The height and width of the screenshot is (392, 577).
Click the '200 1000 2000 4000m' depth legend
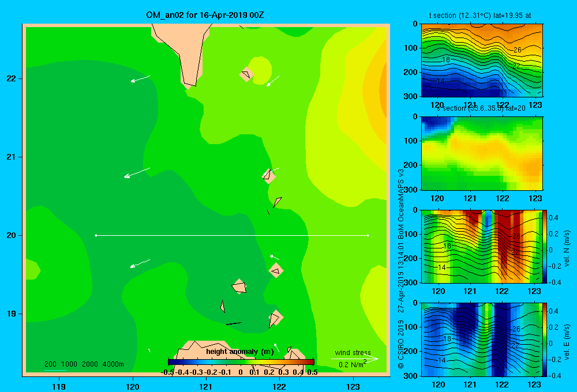click(x=84, y=364)
